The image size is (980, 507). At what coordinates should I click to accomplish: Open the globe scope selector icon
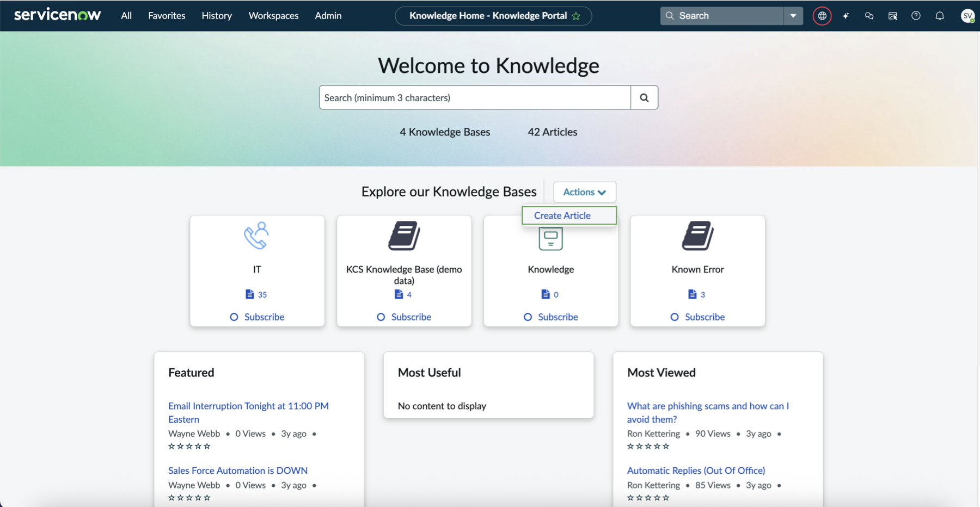(x=822, y=16)
